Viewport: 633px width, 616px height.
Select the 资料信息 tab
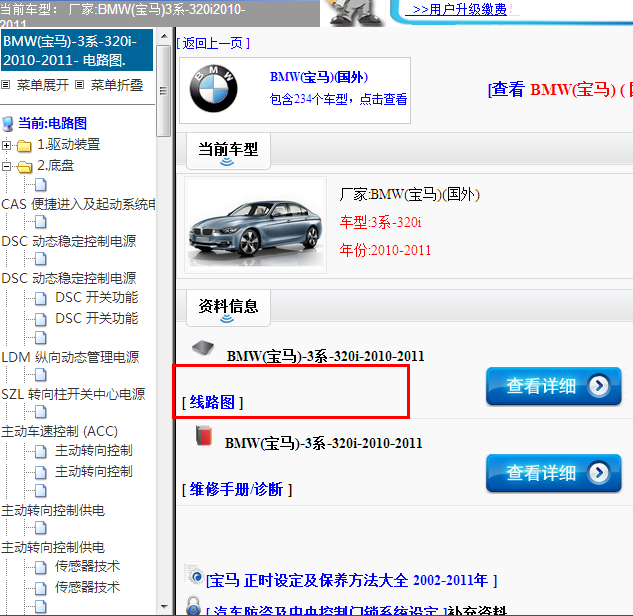[x=228, y=308]
